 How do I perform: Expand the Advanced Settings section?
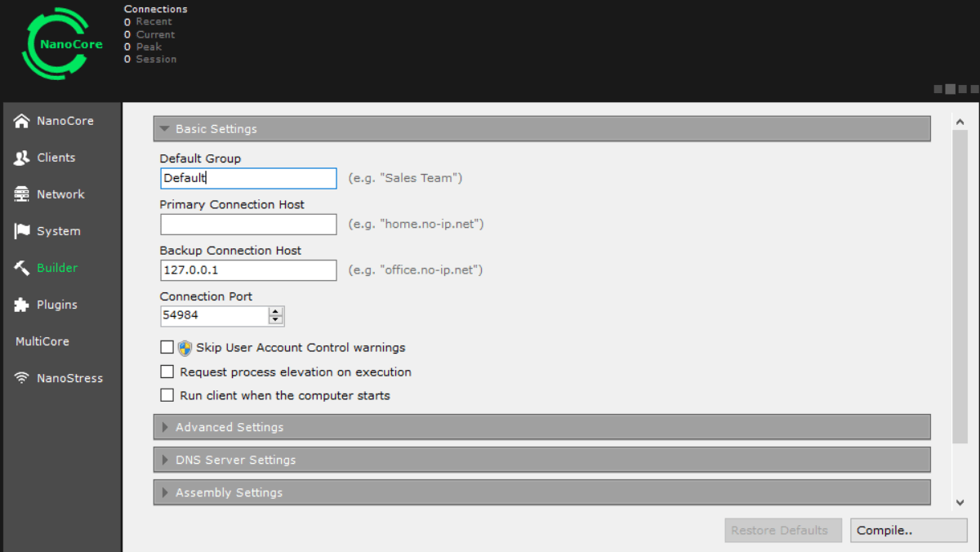coord(541,427)
